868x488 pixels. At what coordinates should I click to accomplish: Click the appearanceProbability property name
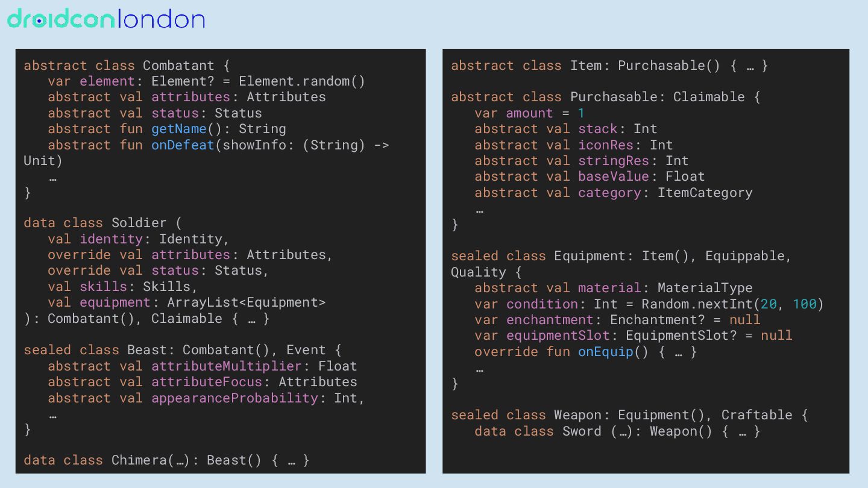pos(234,398)
